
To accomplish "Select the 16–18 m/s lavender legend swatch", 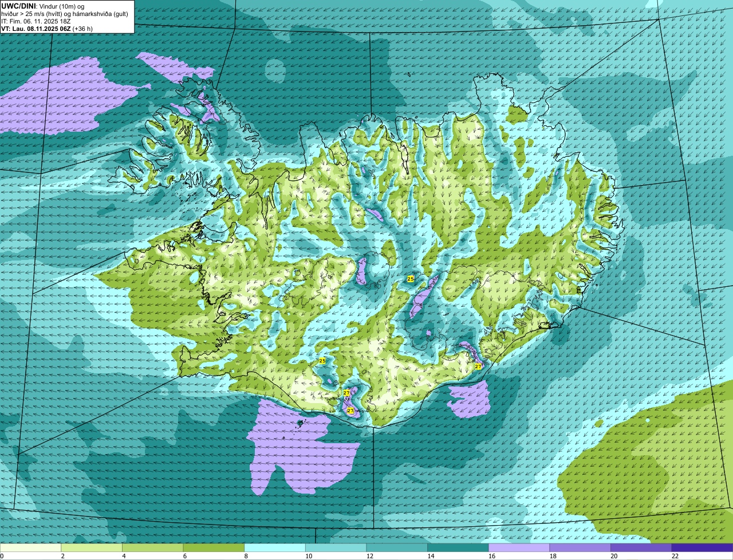I will [519, 547].
